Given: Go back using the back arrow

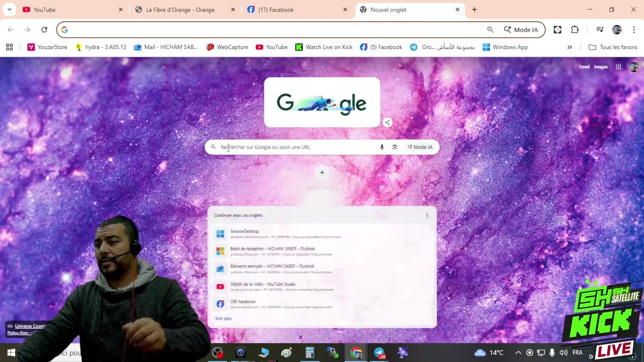Looking at the screenshot, I should click(11, 30).
